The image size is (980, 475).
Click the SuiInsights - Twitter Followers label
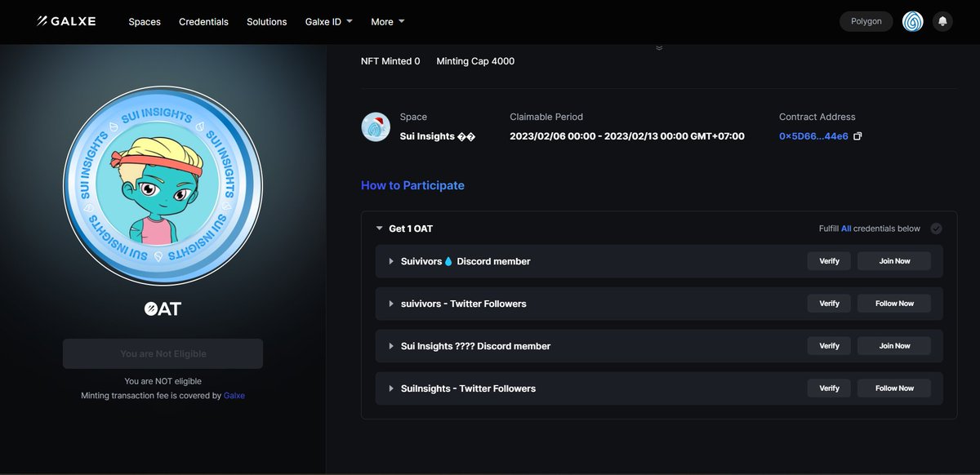[x=468, y=388]
